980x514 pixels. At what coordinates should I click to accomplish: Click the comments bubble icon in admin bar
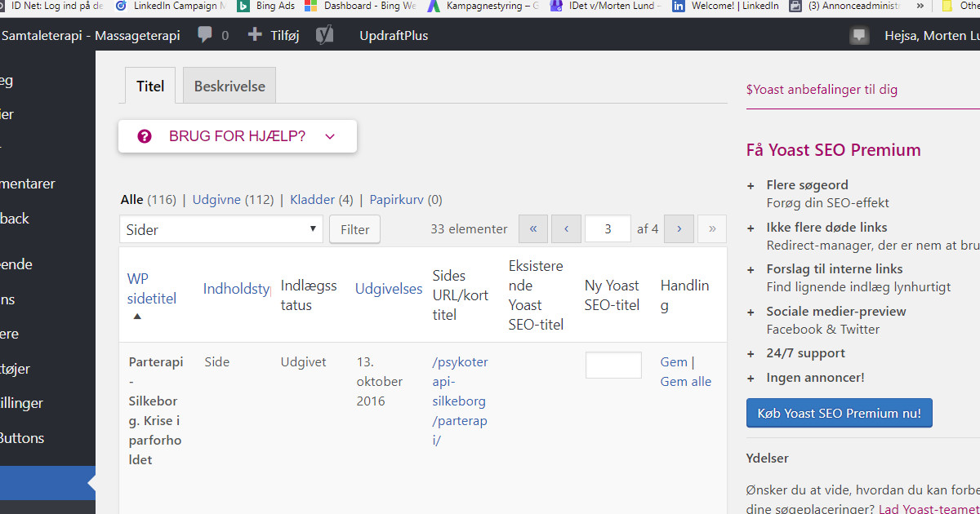coord(205,35)
